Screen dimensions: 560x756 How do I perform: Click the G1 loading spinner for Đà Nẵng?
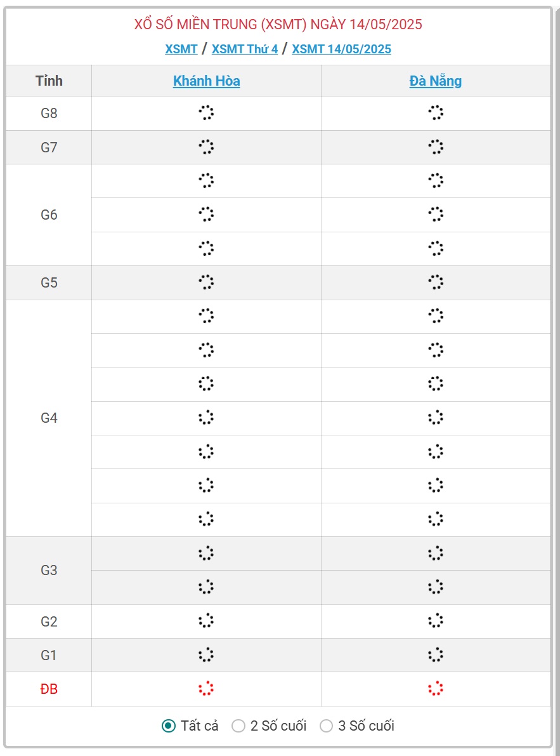tap(435, 654)
